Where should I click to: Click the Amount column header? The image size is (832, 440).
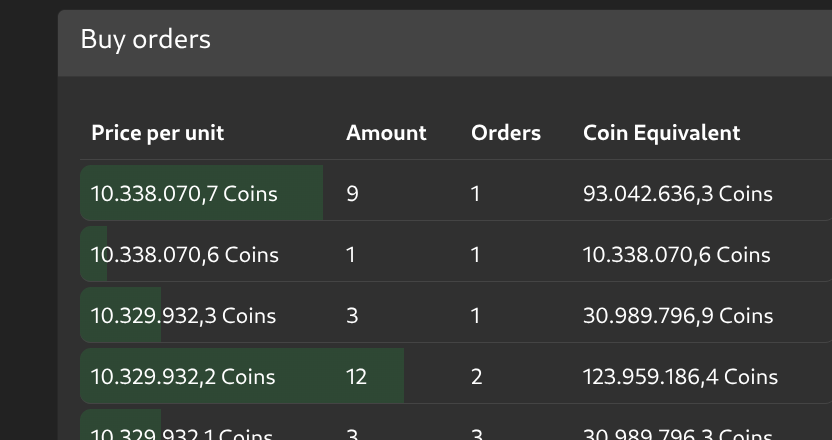point(386,133)
